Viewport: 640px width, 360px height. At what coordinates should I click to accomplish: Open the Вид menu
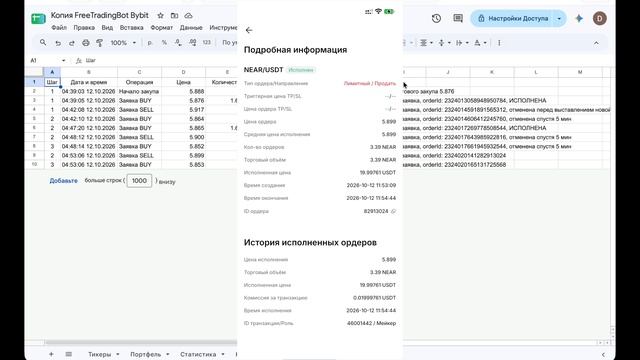[x=107, y=28]
